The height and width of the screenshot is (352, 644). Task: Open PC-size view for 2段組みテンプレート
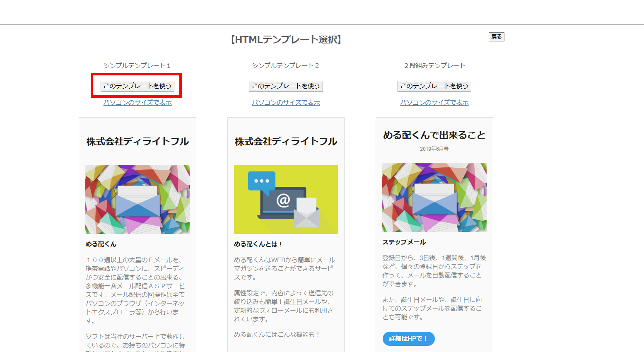tap(434, 102)
